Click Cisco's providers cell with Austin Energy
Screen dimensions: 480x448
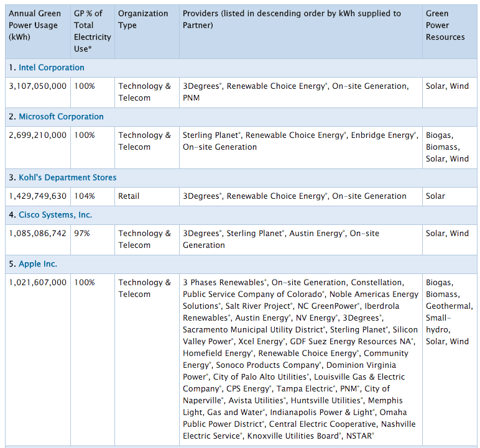pyautogui.click(x=300, y=240)
